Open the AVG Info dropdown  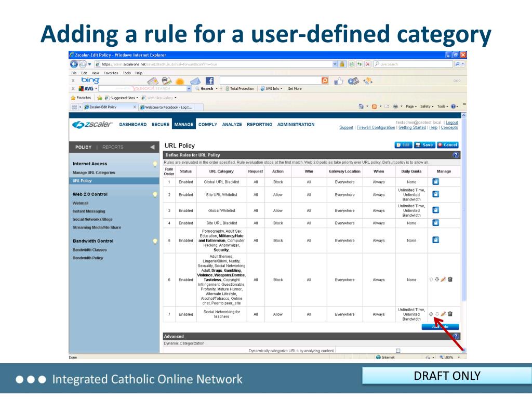[x=271, y=88]
